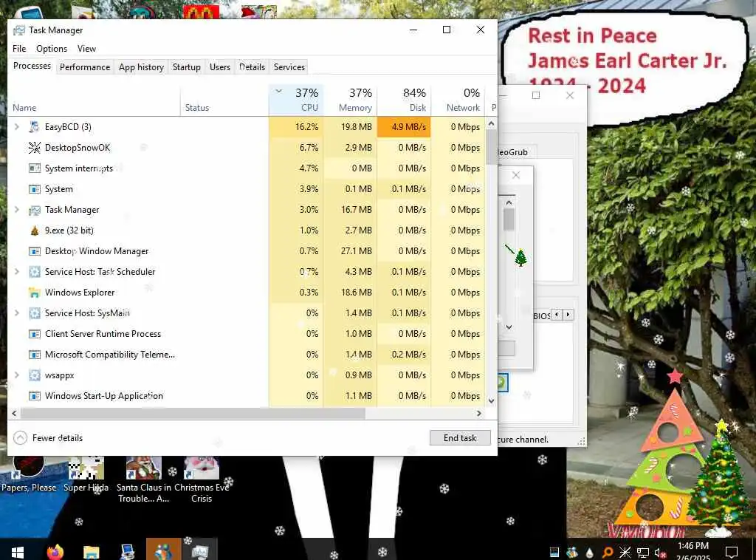Click the DesktopSnowOK snowflake process icon
Image resolution: width=756 pixels, height=560 pixels.
point(34,148)
